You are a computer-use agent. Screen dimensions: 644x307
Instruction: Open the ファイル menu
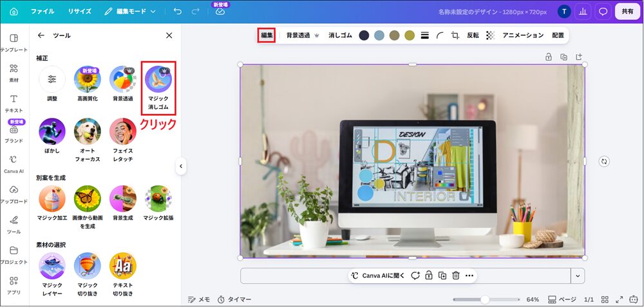pyautogui.click(x=43, y=12)
